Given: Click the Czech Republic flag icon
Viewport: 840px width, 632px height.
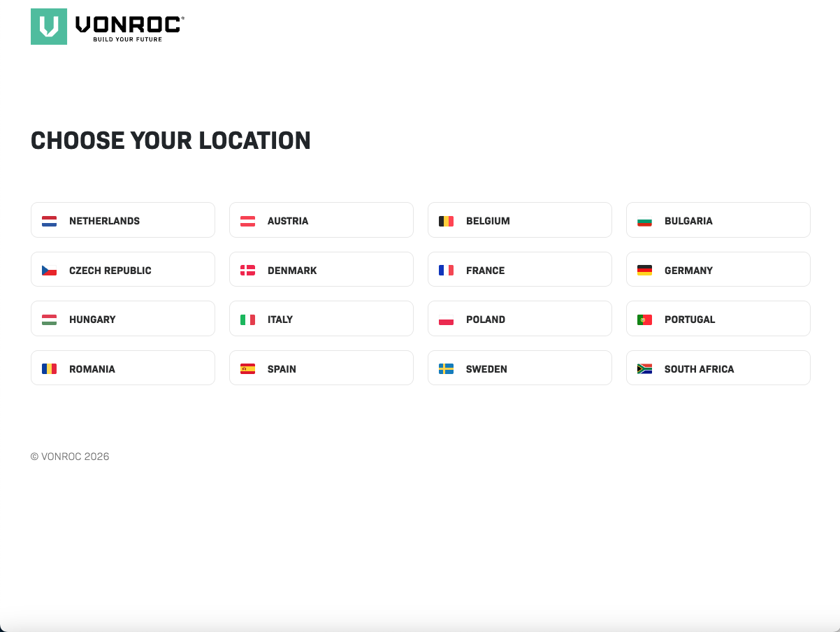Looking at the screenshot, I should tap(49, 271).
